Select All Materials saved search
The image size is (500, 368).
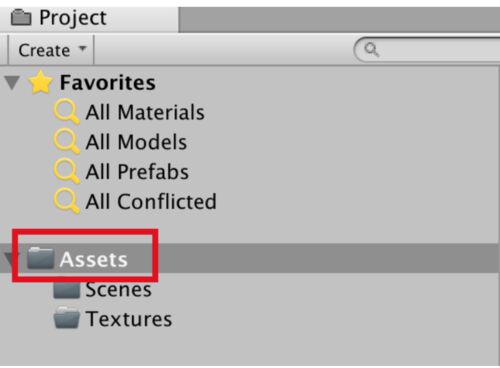coord(145,112)
